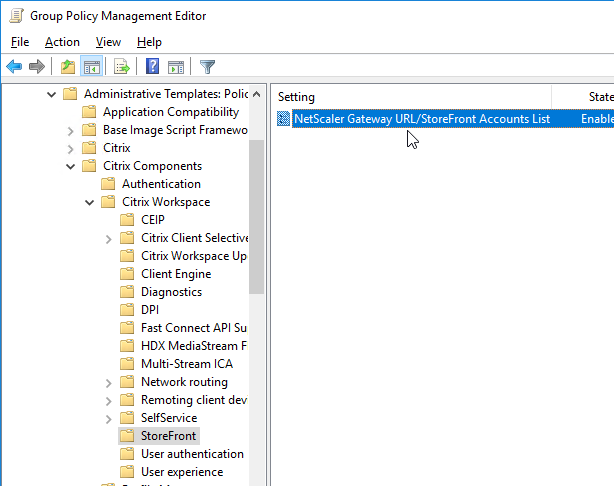Expand Remoting client devices node
Image resolution: width=614 pixels, height=486 pixels.
[x=108, y=401]
